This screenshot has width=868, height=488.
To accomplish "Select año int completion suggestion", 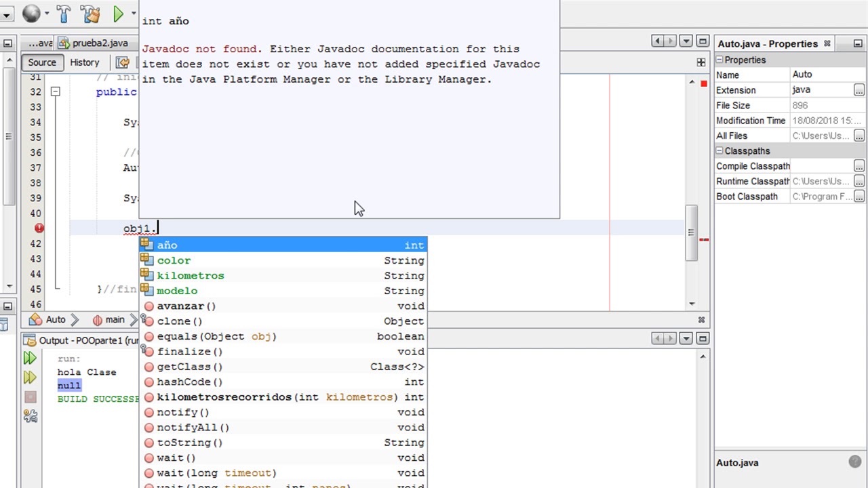I will (x=283, y=245).
